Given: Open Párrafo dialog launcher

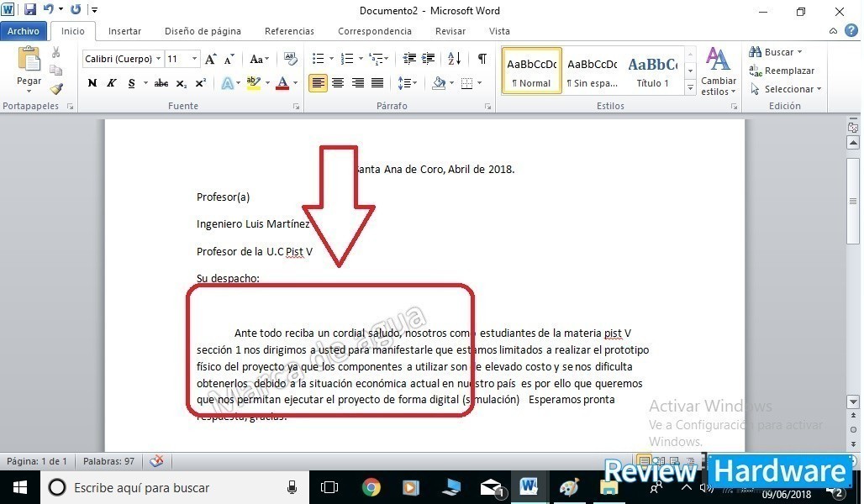Looking at the screenshot, I should [487, 107].
